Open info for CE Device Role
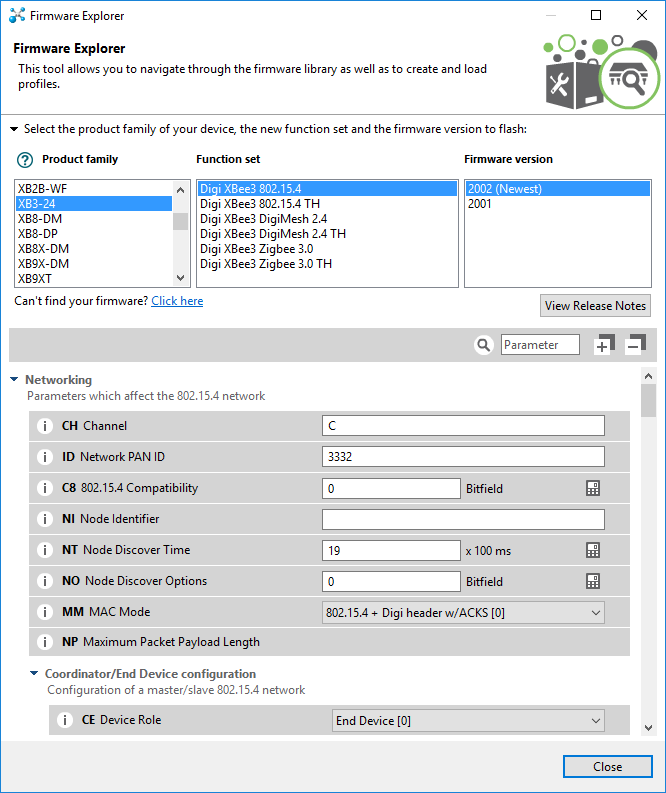666x793 pixels. tap(65, 720)
